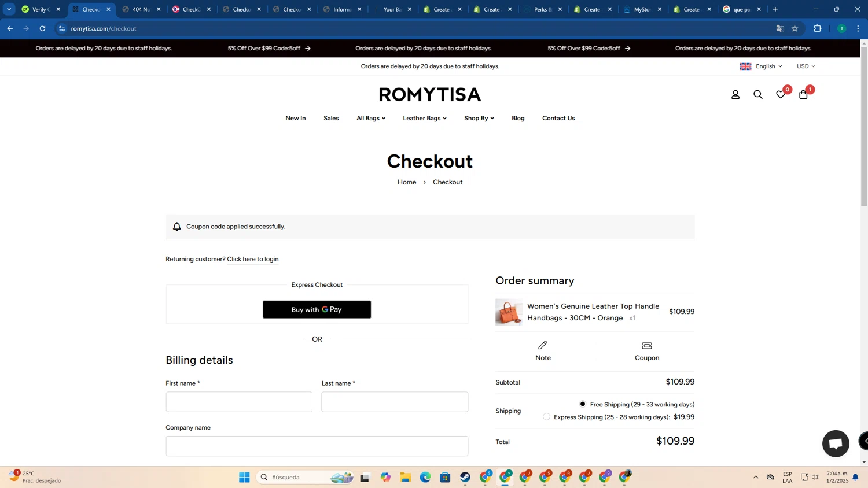868x488 pixels.
Task: Click the Windows Start button
Action: pos(244,477)
